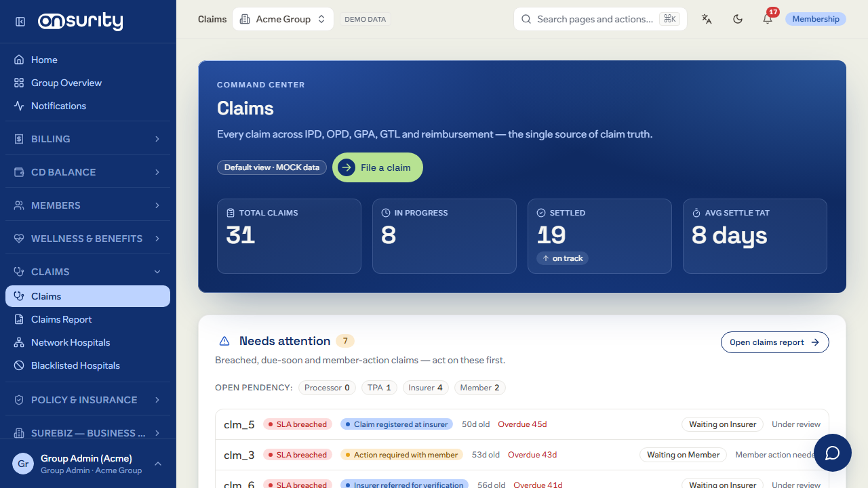Open Blacklisted Hospitals page
Viewport: 868px width, 488px height.
[x=88, y=365]
